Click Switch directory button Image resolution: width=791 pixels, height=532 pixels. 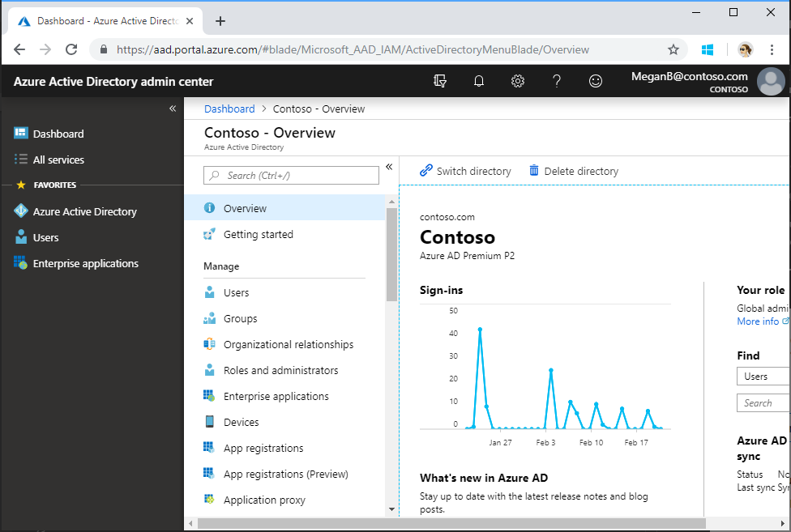click(x=465, y=171)
